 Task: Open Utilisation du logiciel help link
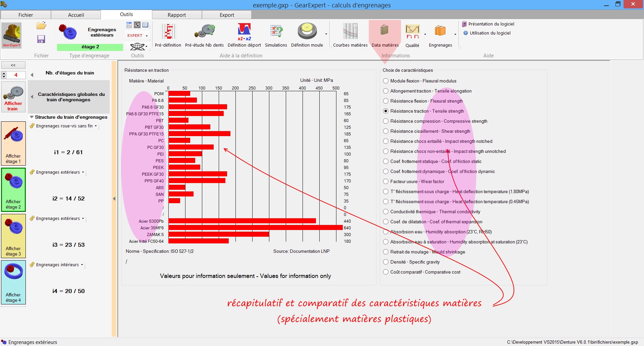point(487,33)
